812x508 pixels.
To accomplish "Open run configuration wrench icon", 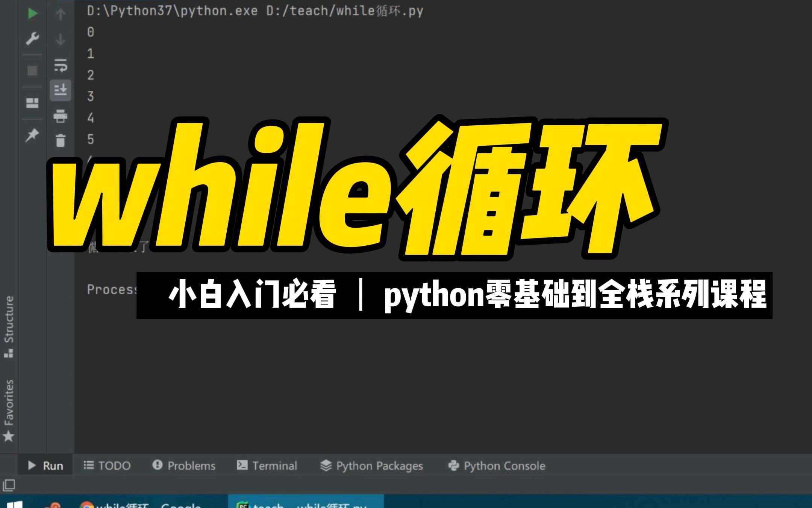I will point(32,38).
